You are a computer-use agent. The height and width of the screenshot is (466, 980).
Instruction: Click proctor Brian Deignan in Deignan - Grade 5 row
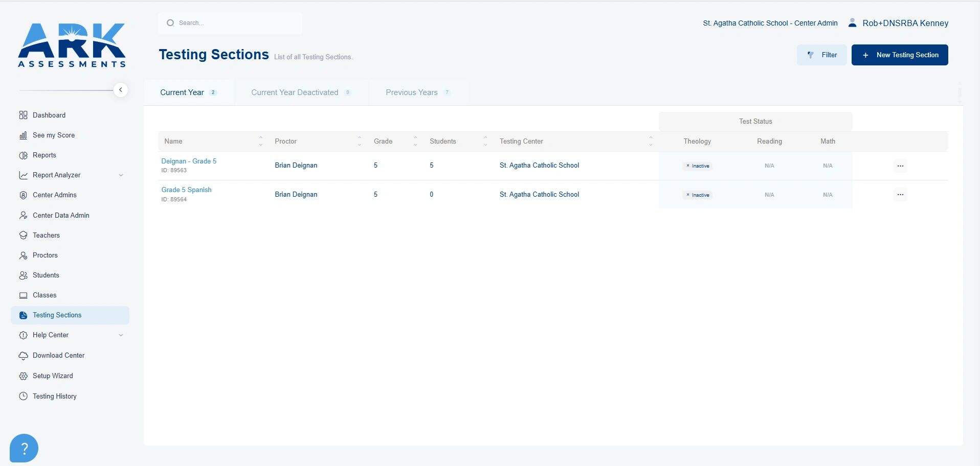click(296, 166)
